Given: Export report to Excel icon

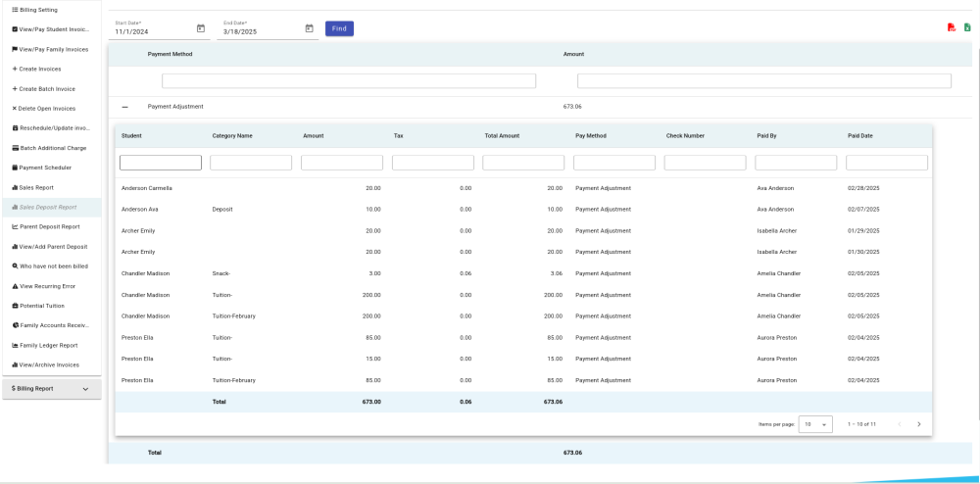Looking at the screenshot, I should [x=967, y=27].
